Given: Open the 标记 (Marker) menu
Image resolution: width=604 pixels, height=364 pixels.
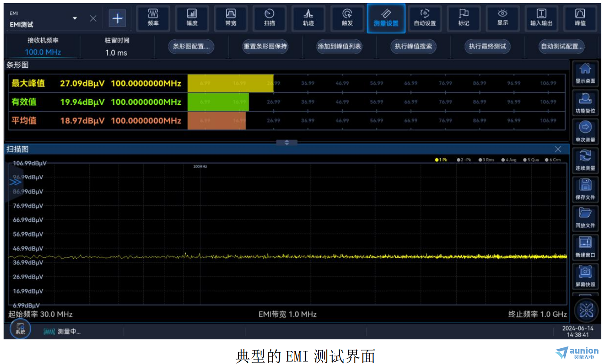Looking at the screenshot, I should pyautogui.click(x=464, y=18).
